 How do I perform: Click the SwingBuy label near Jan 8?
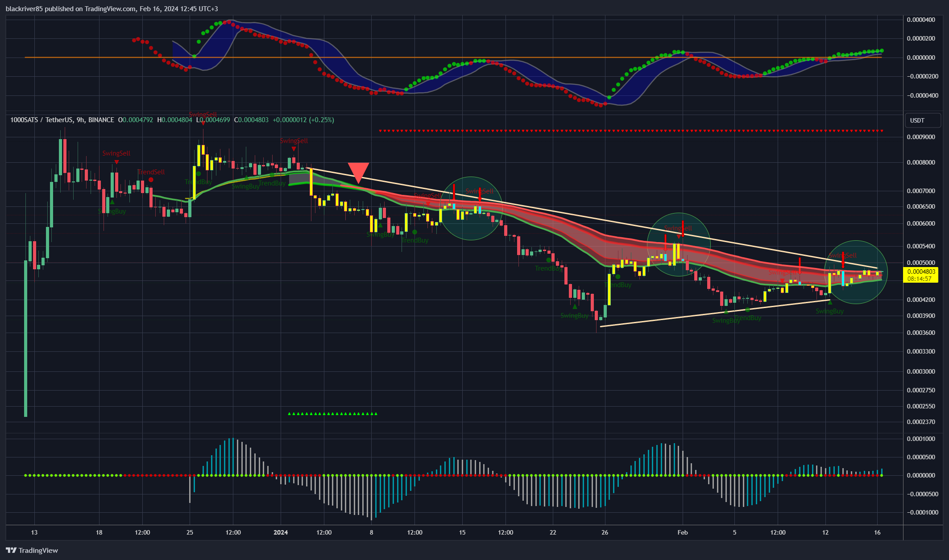[381, 235]
